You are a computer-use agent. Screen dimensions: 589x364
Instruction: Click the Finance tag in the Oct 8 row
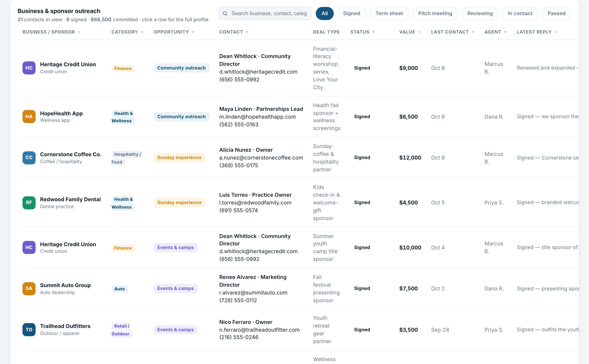click(x=123, y=68)
